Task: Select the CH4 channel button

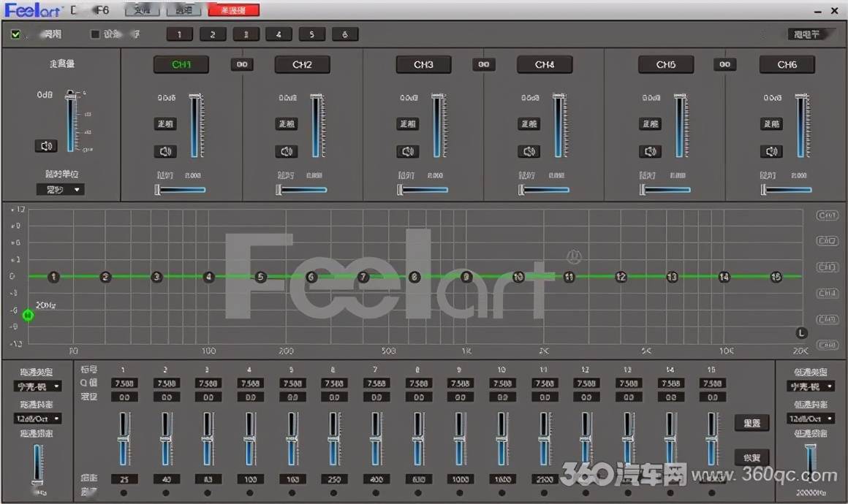Action: click(x=544, y=65)
